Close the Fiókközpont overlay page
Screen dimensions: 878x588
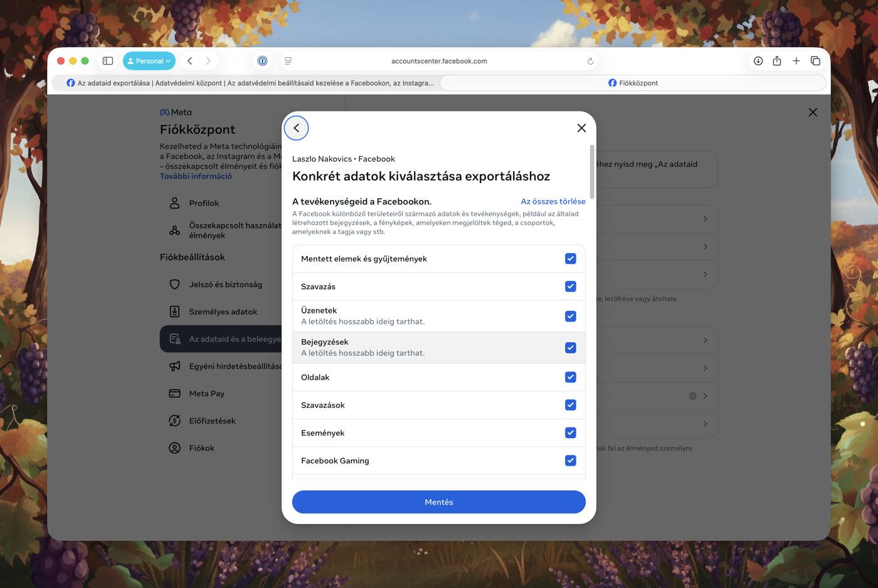[x=813, y=112]
